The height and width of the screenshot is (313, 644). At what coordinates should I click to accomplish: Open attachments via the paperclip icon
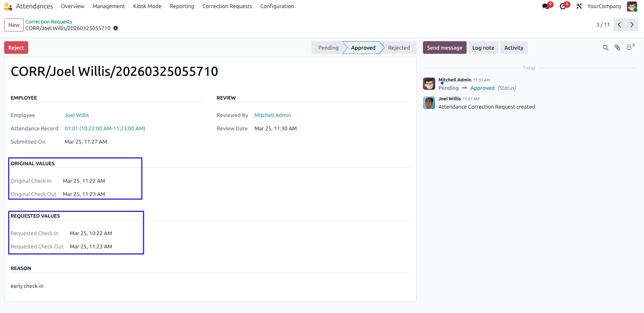coord(617,48)
